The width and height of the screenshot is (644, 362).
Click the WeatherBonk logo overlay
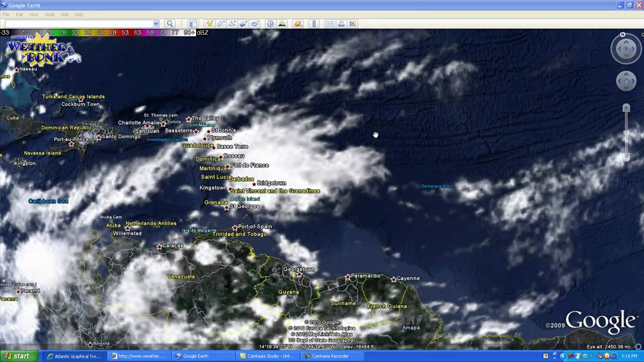43,50
